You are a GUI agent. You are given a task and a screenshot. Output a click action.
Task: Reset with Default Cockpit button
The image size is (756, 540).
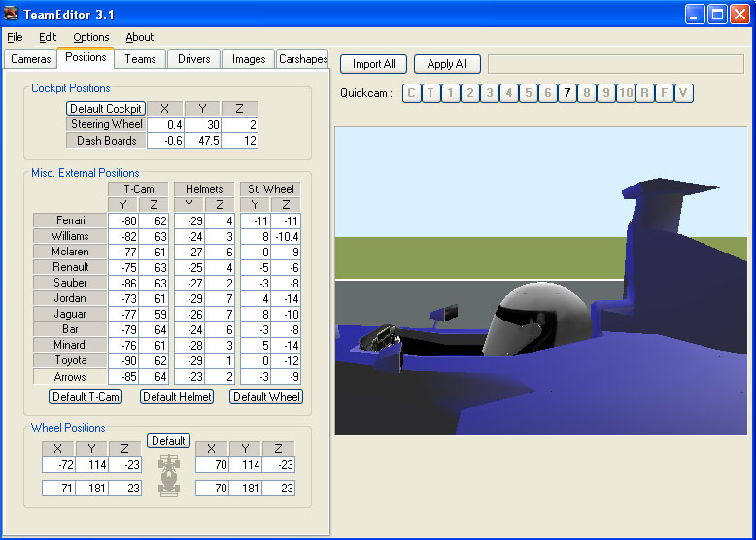(105, 109)
